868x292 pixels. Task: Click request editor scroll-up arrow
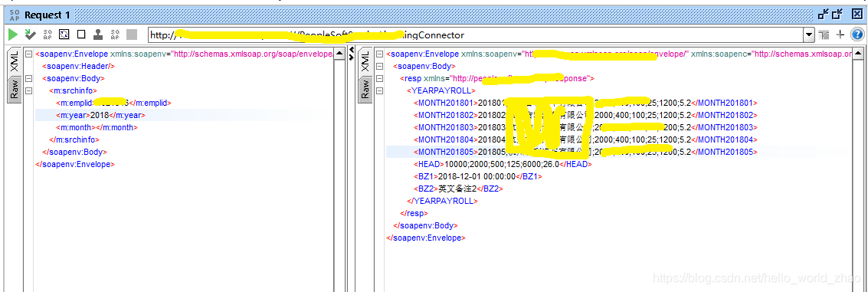339,54
